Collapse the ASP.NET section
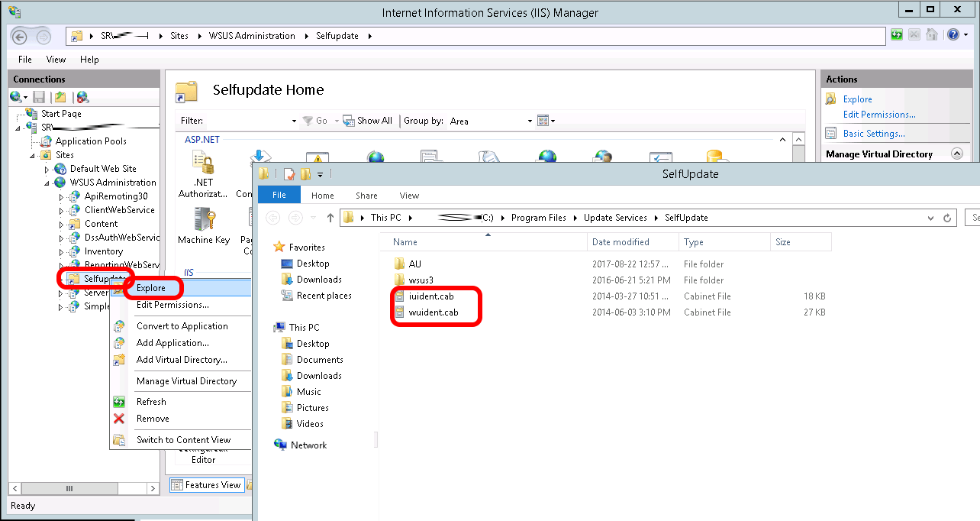Screen dimensions: 980x521 [x=782, y=140]
